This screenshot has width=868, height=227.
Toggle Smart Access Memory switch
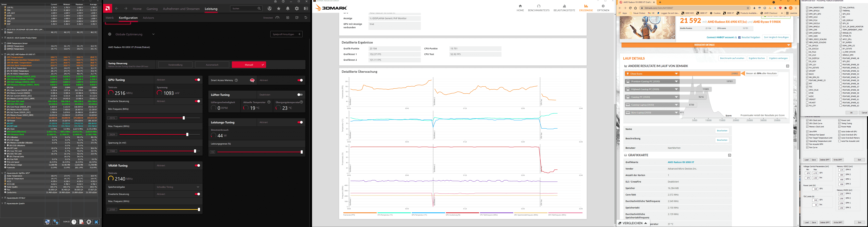[x=300, y=80]
